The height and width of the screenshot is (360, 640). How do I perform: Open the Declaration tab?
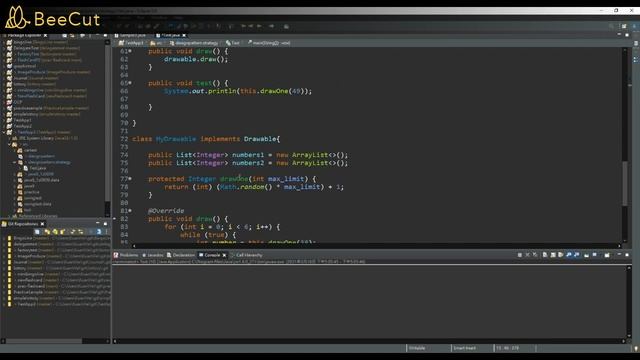pyautogui.click(x=181, y=255)
